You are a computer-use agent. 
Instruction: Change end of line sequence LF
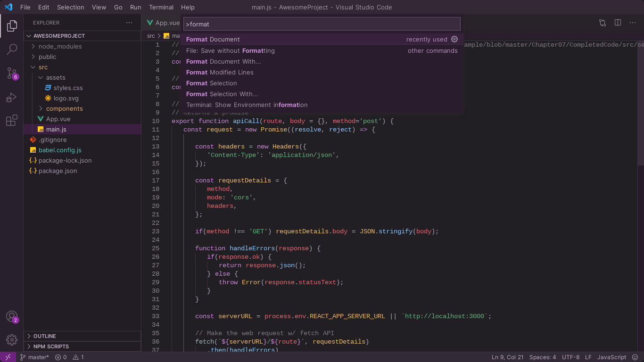[588, 357]
